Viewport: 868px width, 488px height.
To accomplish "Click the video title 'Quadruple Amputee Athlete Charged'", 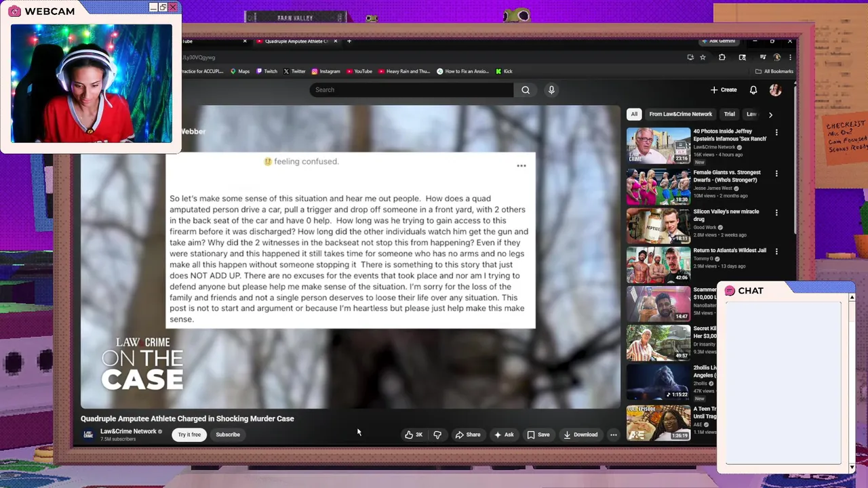I will tap(187, 418).
